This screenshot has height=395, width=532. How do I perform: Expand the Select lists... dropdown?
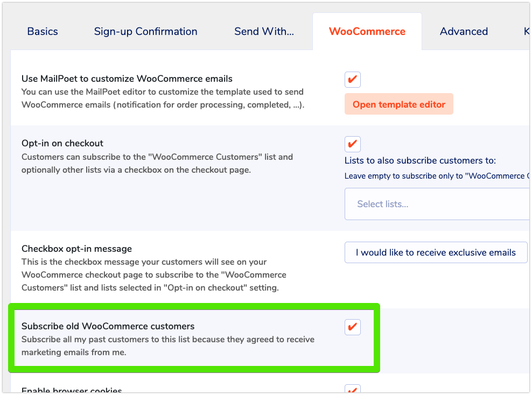tap(436, 204)
